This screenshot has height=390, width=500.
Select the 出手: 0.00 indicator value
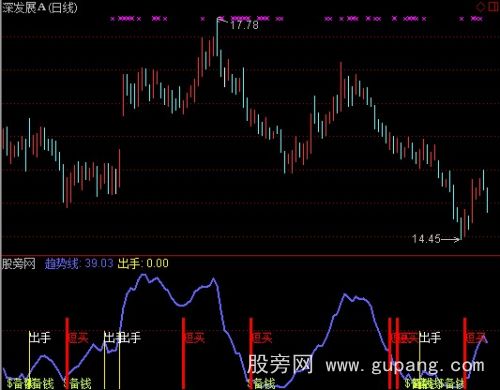tap(143, 264)
